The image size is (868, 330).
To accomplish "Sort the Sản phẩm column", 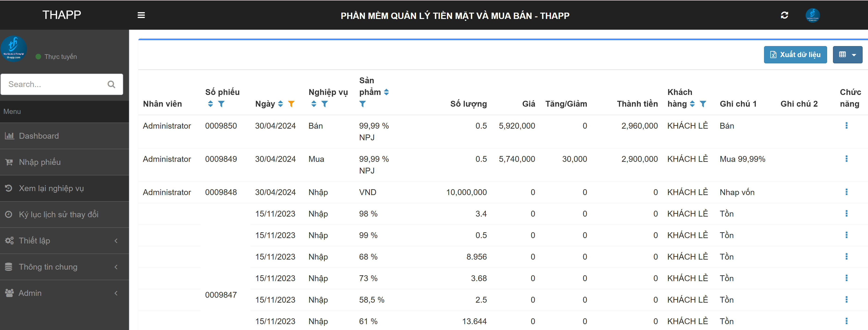I will [x=386, y=92].
